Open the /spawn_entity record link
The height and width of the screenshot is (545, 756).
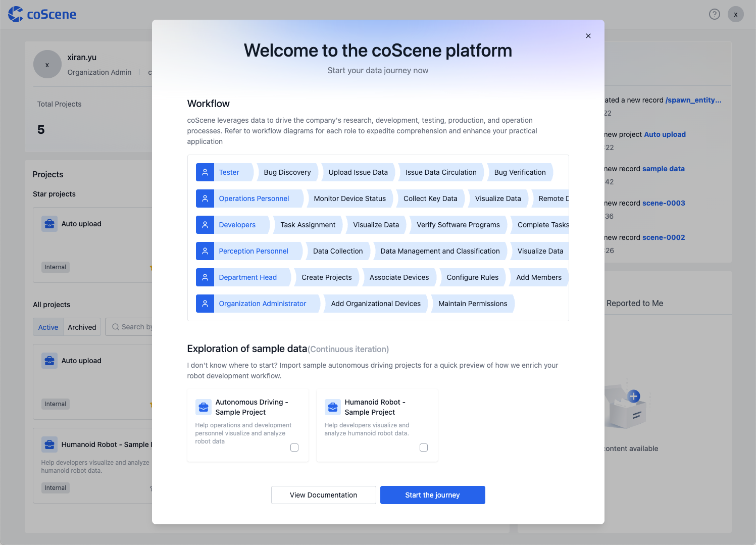pos(693,100)
